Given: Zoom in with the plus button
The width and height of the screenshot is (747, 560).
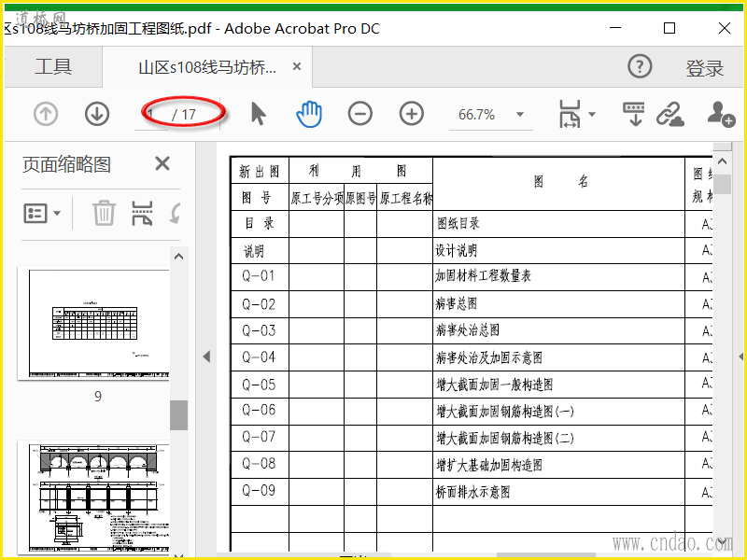Looking at the screenshot, I should pos(412,114).
